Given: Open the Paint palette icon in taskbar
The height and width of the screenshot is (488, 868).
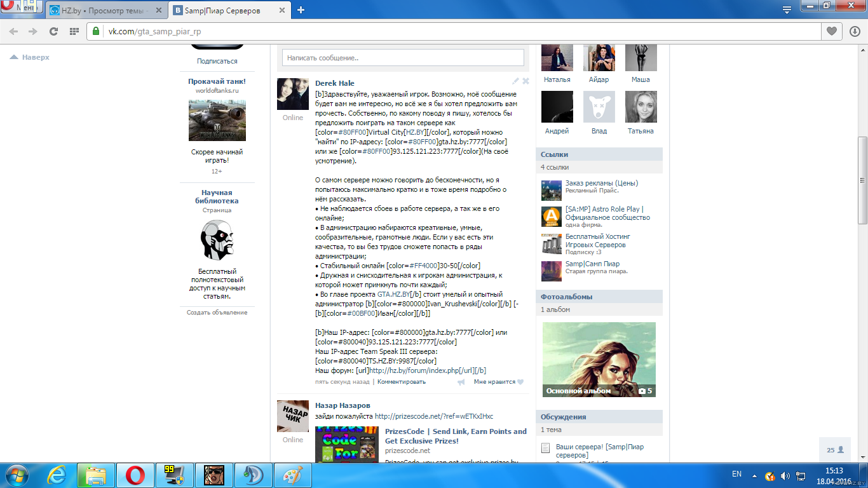Looking at the screenshot, I should pos(293,475).
